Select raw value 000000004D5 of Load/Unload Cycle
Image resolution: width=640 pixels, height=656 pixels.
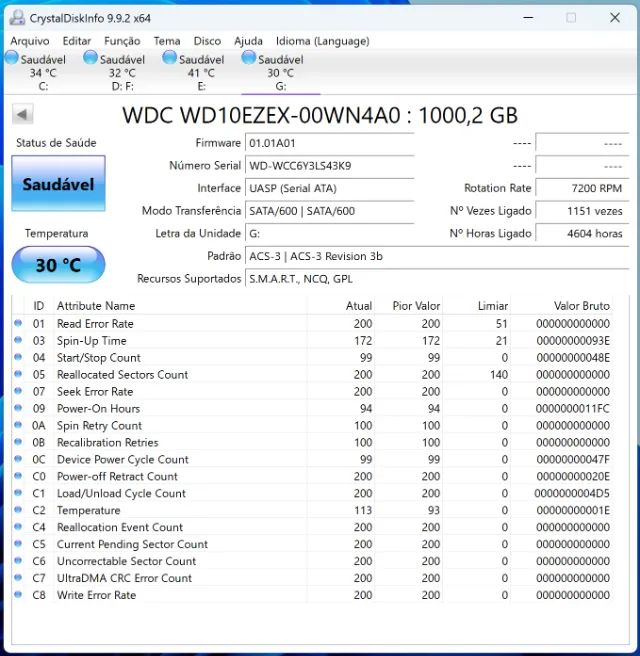click(572, 493)
